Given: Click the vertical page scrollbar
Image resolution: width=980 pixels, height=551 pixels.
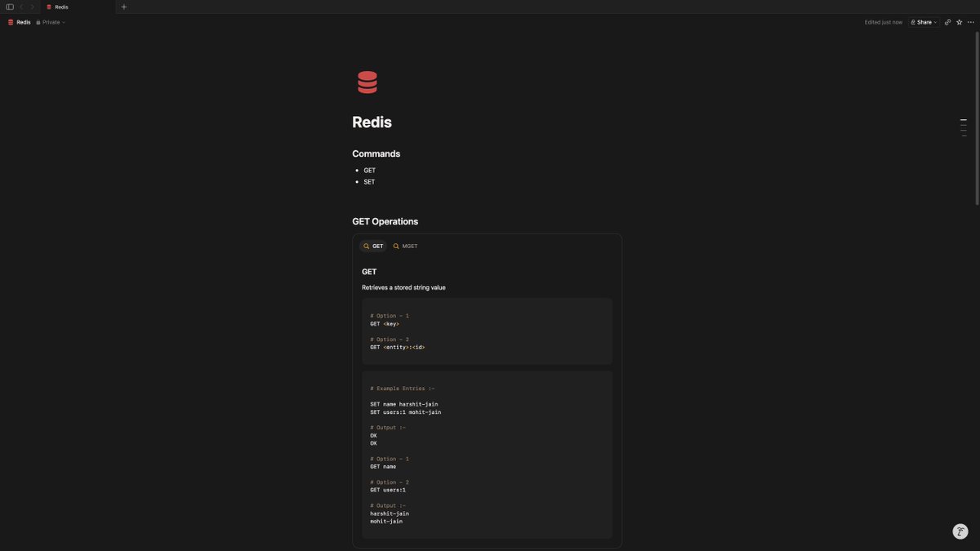Looking at the screenshot, I should [x=977, y=118].
